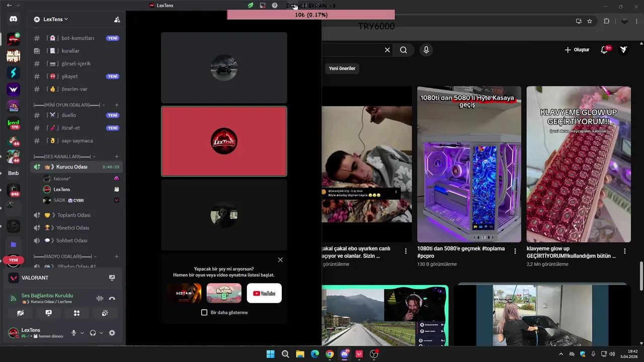Click the invite people icon beside LexTens
Image resolution: width=644 pixels, height=362 pixels.
tap(117, 20)
